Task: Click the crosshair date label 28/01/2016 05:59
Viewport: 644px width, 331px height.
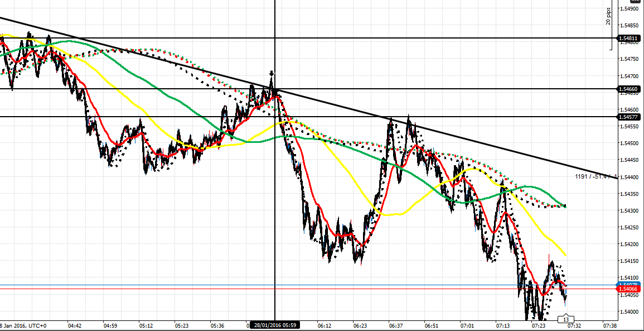Action: 274,325
